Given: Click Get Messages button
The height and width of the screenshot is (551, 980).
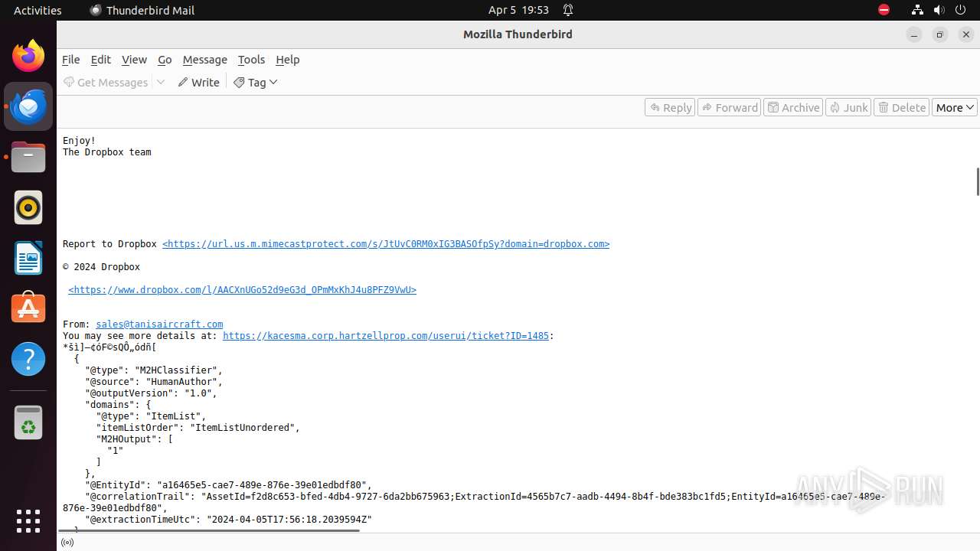Looking at the screenshot, I should 106,82.
